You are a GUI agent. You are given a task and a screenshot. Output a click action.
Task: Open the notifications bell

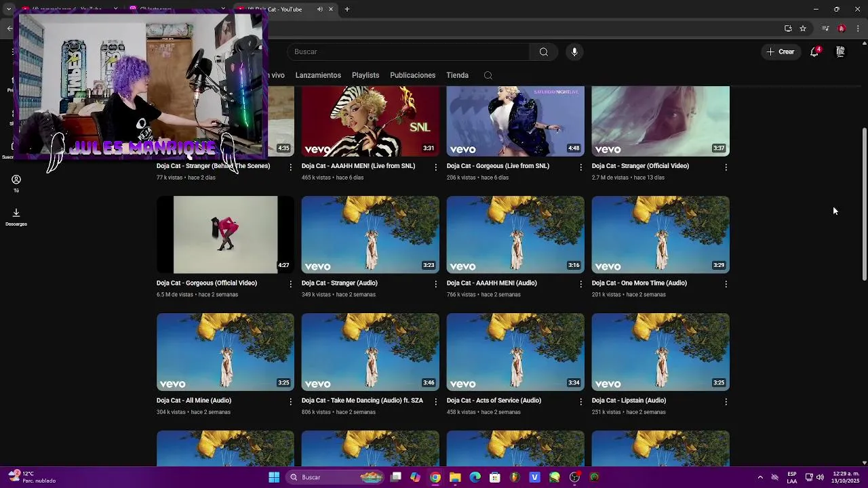click(x=814, y=52)
